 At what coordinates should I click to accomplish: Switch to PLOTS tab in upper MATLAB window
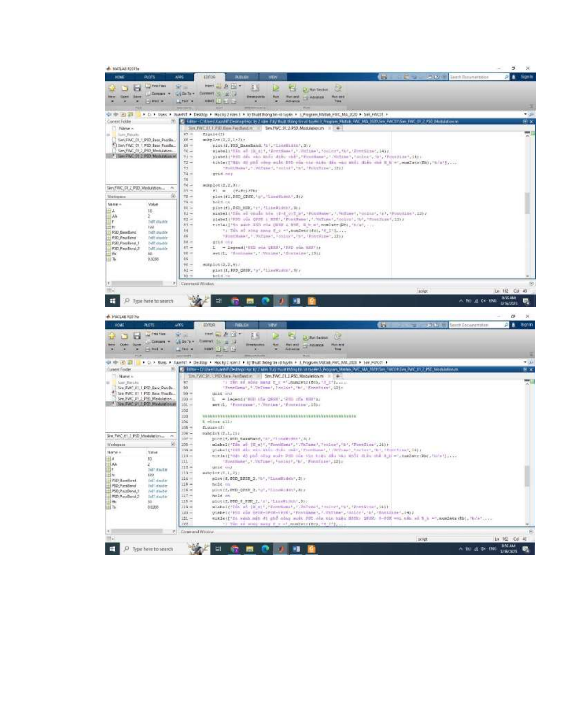(x=149, y=77)
